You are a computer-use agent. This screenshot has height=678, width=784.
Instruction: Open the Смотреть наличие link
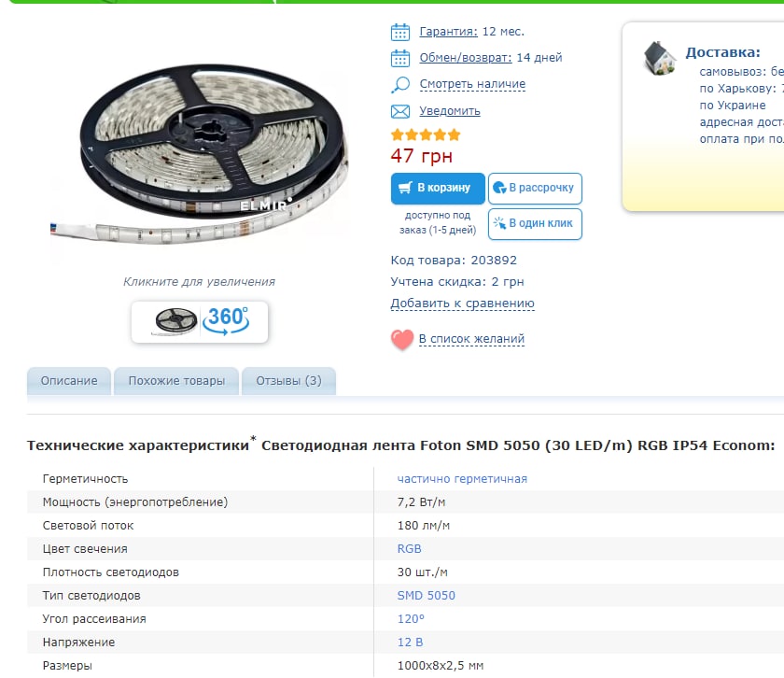pyautogui.click(x=472, y=84)
